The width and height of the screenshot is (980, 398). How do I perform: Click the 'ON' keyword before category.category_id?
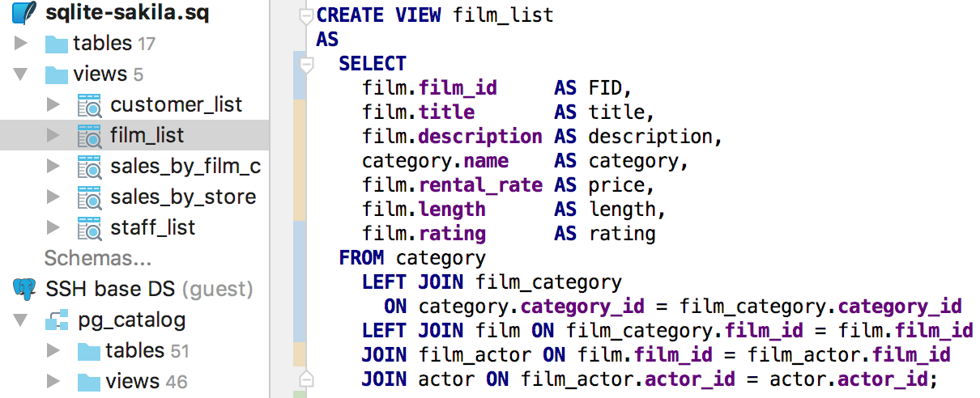tap(395, 307)
